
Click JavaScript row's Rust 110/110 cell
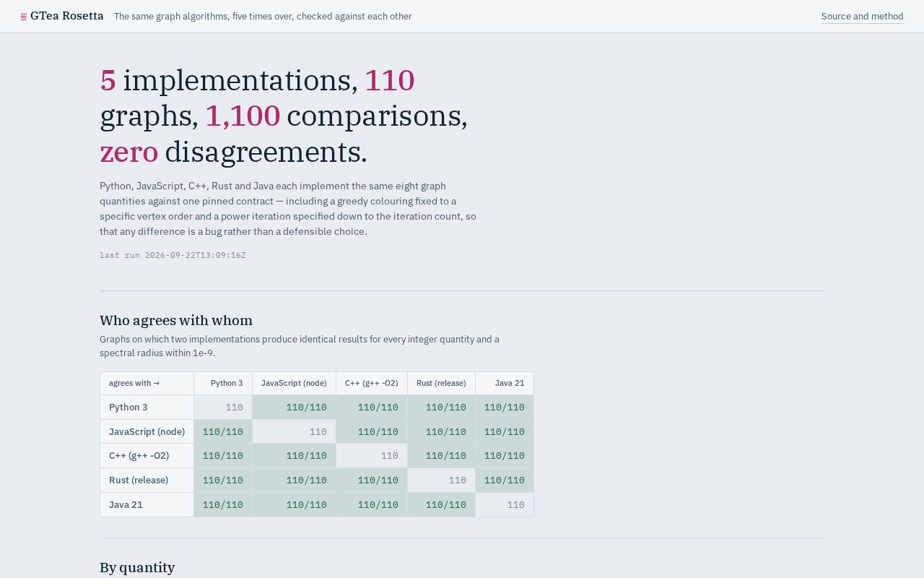coord(441,432)
